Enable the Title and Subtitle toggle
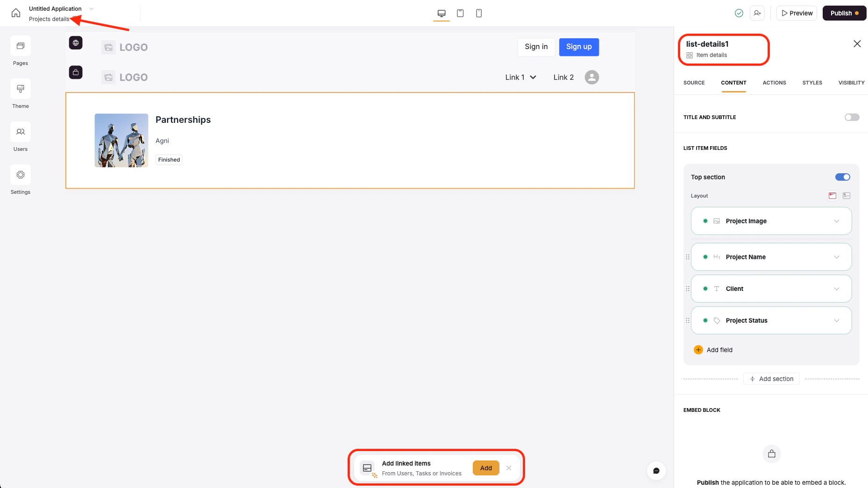Screen dimensions: 868x488 tap(852, 117)
